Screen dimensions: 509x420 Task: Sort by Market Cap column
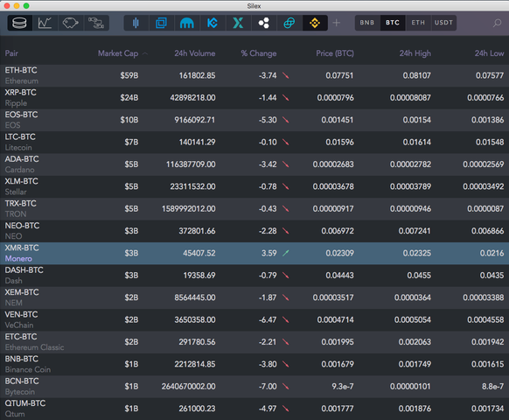tap(118, 53)
